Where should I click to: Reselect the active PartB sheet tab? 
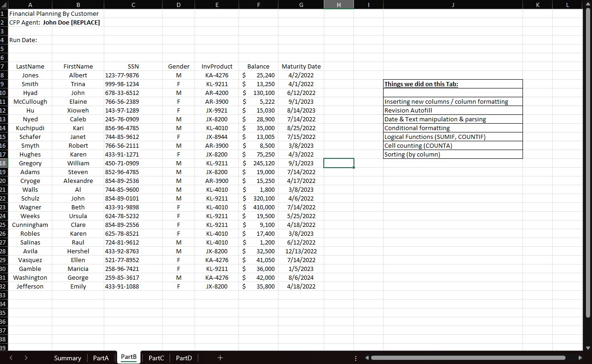(128, 357)
